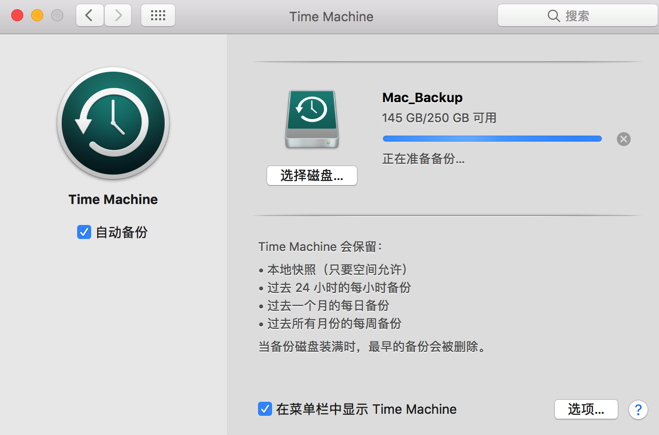Click the large Time Machine clock icon
Screen dimensions: 659x435
(x=113, y=123)
